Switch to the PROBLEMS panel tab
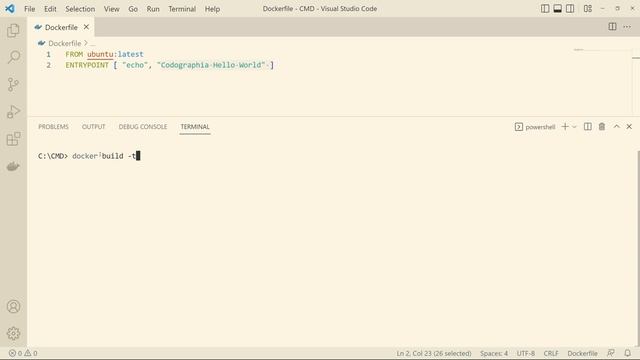 pyautogui.click(x=53, y=127)
